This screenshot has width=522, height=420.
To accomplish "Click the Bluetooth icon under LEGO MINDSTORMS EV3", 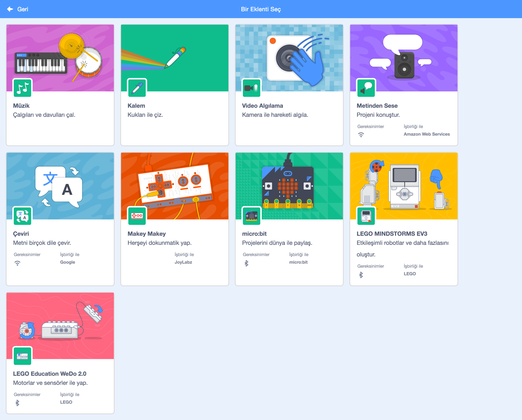I will click(x=361, y=275).
